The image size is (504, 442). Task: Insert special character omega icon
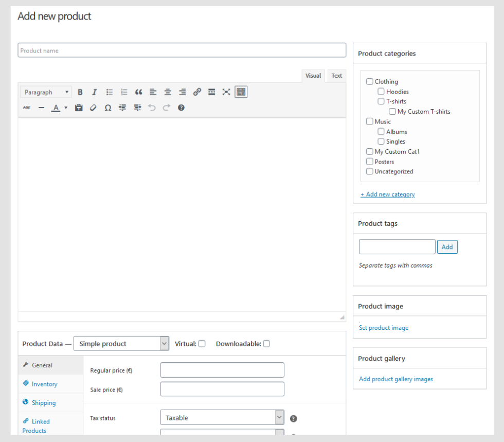[108, 108]
